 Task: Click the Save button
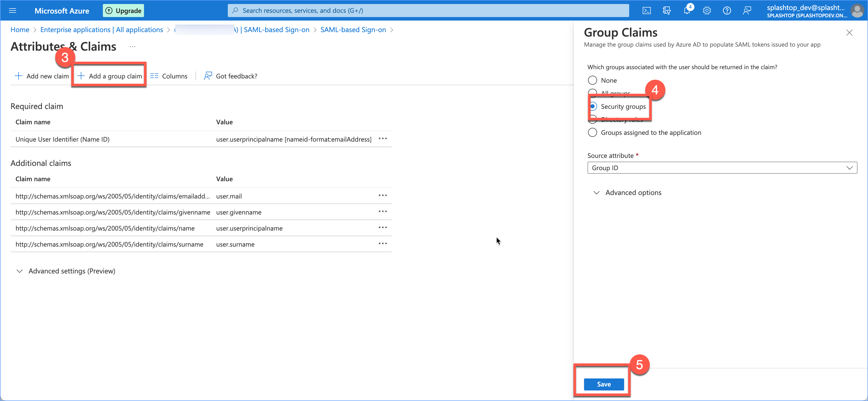click(x=604, y=384)
